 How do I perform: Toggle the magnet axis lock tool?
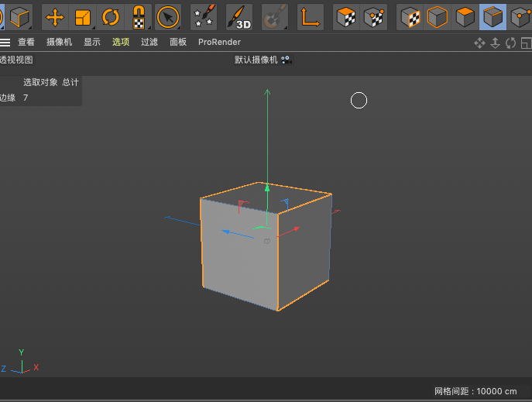tap(139, 17)
